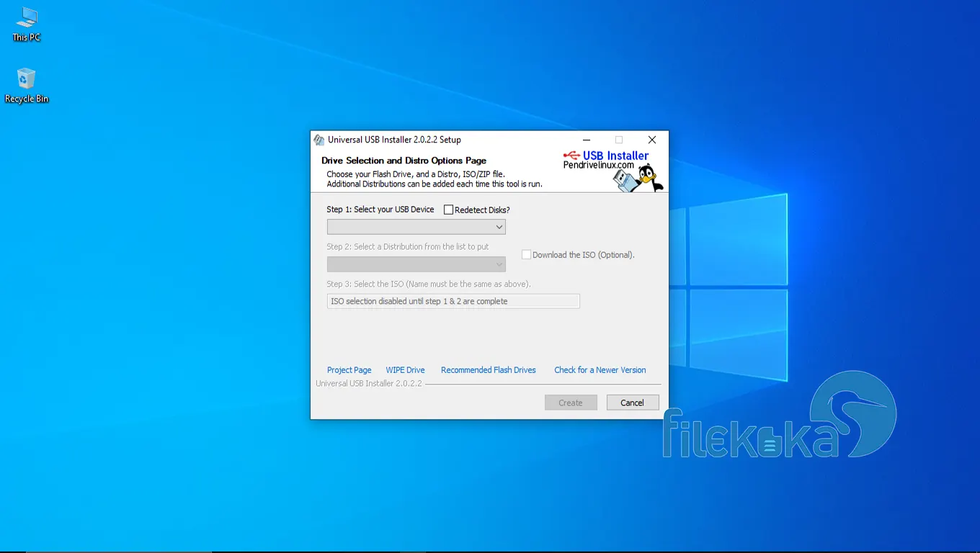980x553 pixels.
Task: Click the WIPE Drive link
Action: point(405,370)
